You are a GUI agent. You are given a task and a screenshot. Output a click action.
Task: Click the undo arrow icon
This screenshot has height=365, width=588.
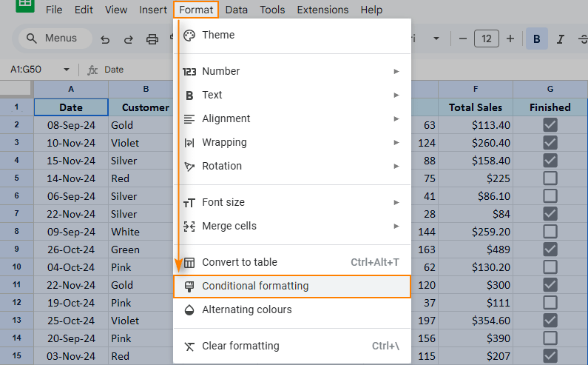point(105,39)
